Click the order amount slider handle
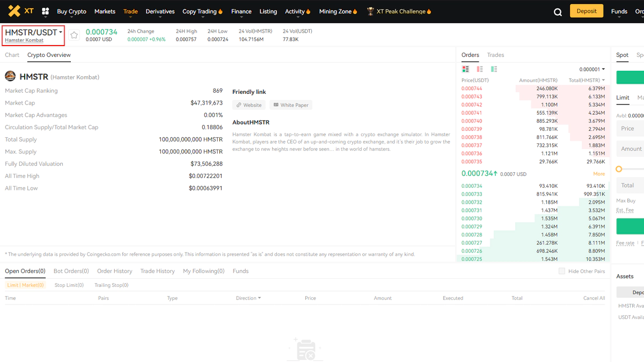This screenshot has width=644, height=362. point(619,169)
